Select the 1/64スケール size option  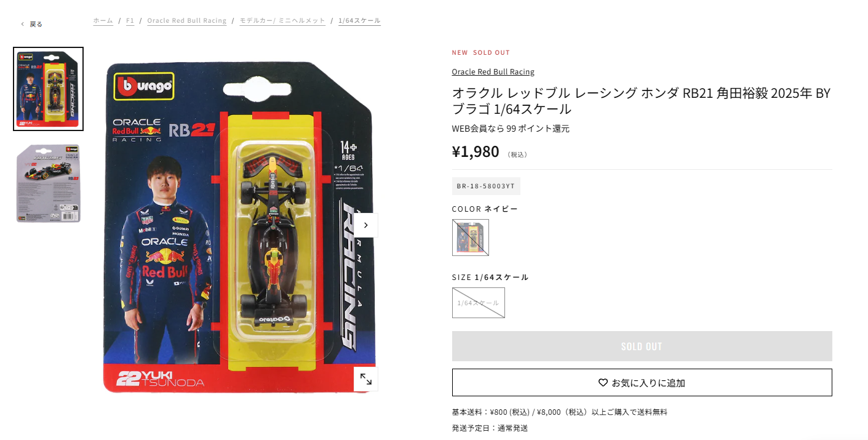coord(479,303)
